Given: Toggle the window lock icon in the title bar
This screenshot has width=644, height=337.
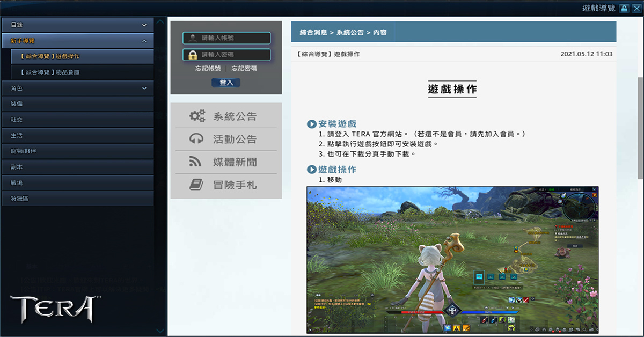Looking at the screenshot, I should pyautogui.click(x=624, y=8).
